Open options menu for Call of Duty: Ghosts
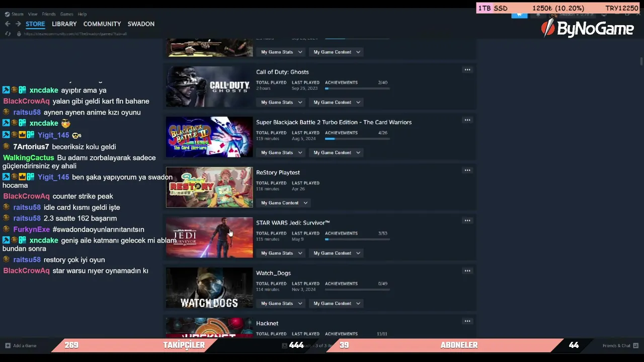Image resolution: width=644 pixels, height=362 pixels. point(467,70)
